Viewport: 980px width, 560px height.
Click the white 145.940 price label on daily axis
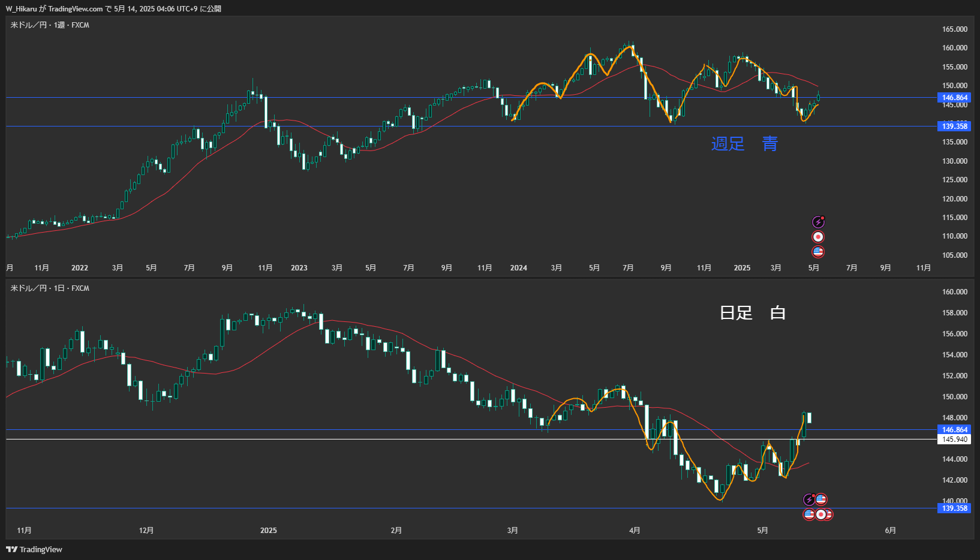click(955, 439)
